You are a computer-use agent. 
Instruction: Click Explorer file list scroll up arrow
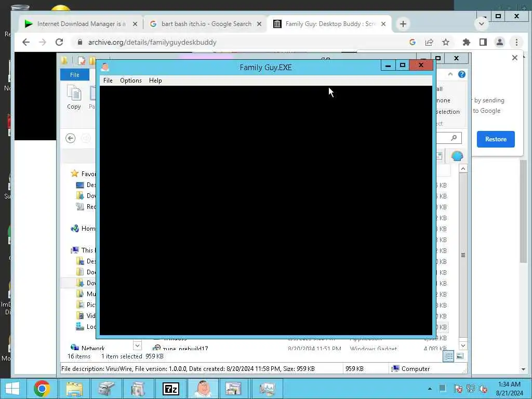[463, 169]
